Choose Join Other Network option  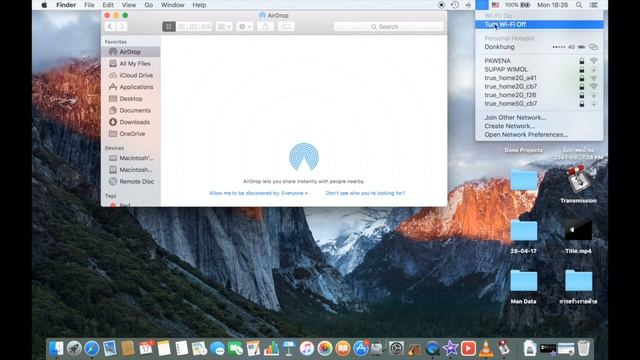tap(539, 118)
